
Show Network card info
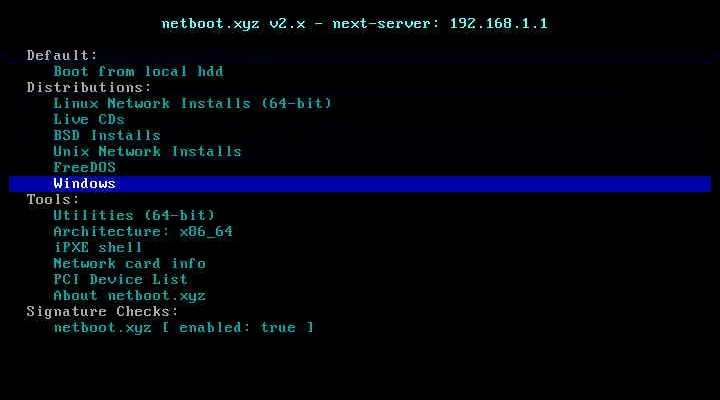click(129, 264)
